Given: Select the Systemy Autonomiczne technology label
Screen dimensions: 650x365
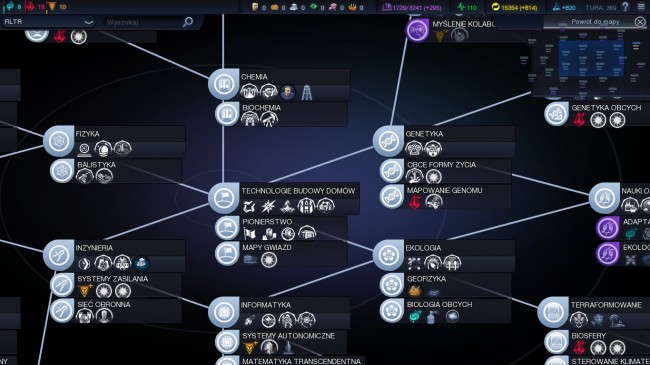Looking at the screenshot, I should pyautogui.click(x=288, y=336).
